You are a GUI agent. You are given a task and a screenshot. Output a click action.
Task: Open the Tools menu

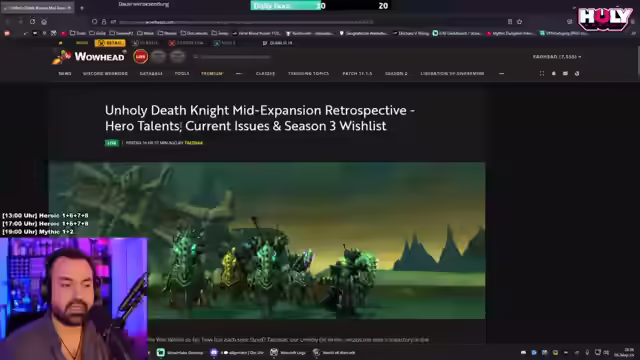[x=182, y=73]
